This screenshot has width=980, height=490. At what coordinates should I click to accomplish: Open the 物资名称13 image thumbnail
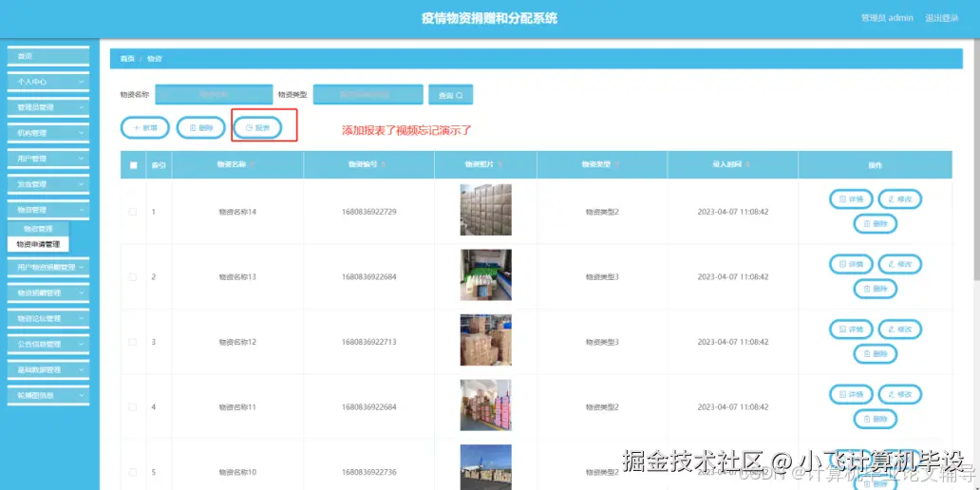click(485, 275)
